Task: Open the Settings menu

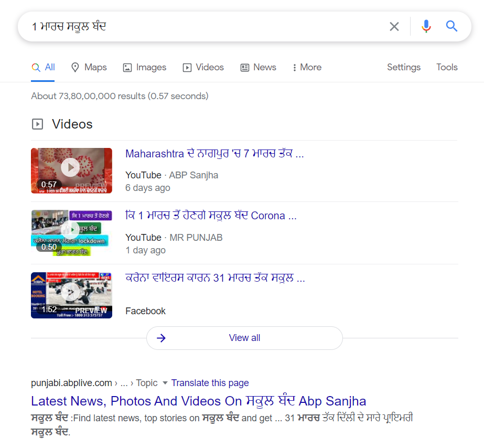Action: click(x=403, y=67)
